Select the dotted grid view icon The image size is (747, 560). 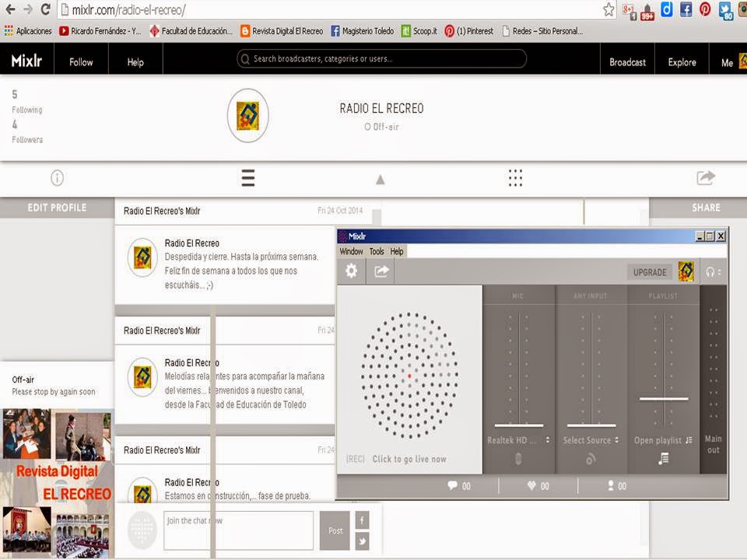coord(515,178)
